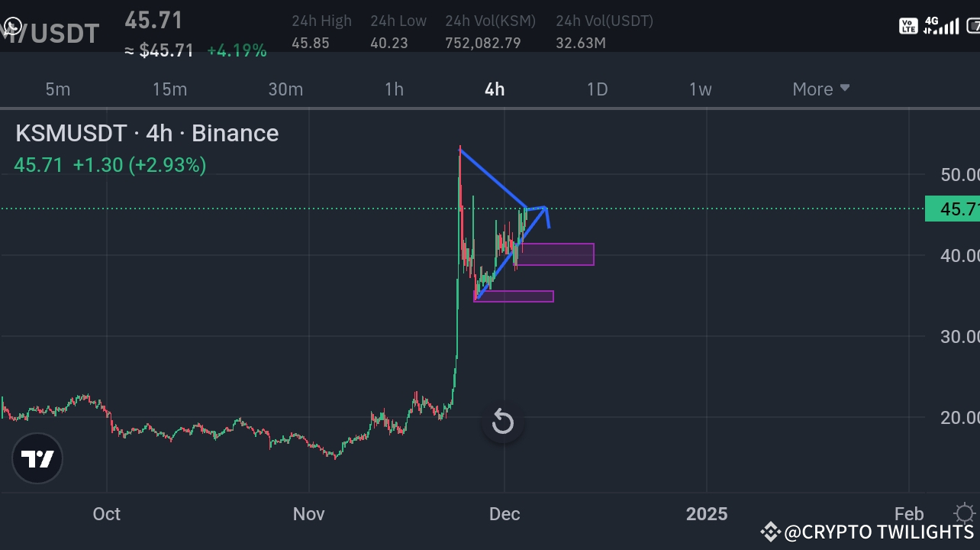This screenshot has width=980, height=550.
Task: Click the reset chart refresh icon
Action: pos(503,422)
